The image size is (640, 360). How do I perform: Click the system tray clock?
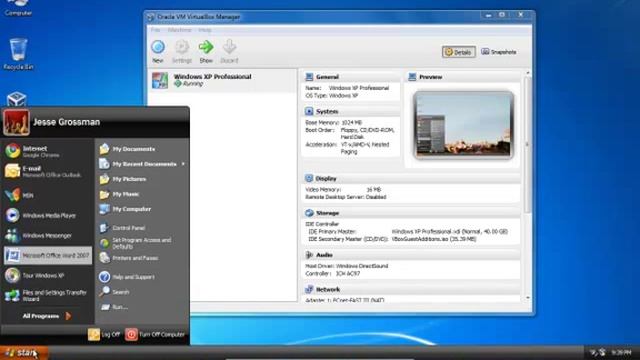click(621, 352)
